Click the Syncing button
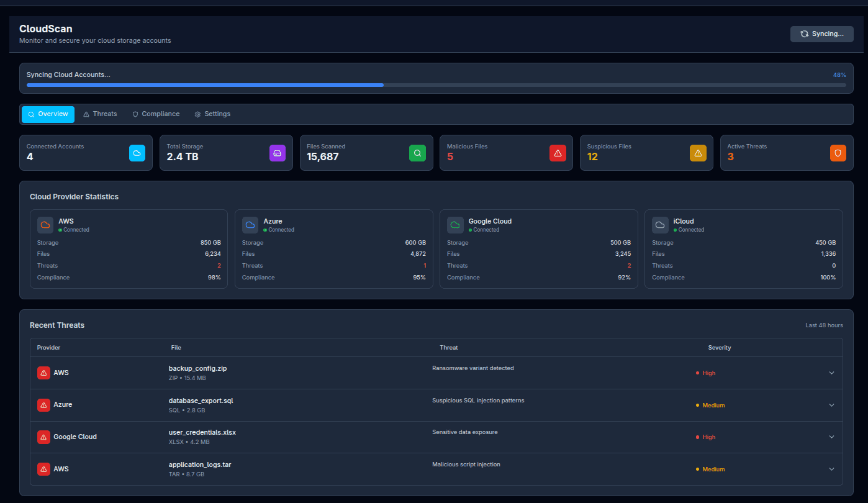The width and height of the screenshot is (868, 503). click(x=821, y=34)
